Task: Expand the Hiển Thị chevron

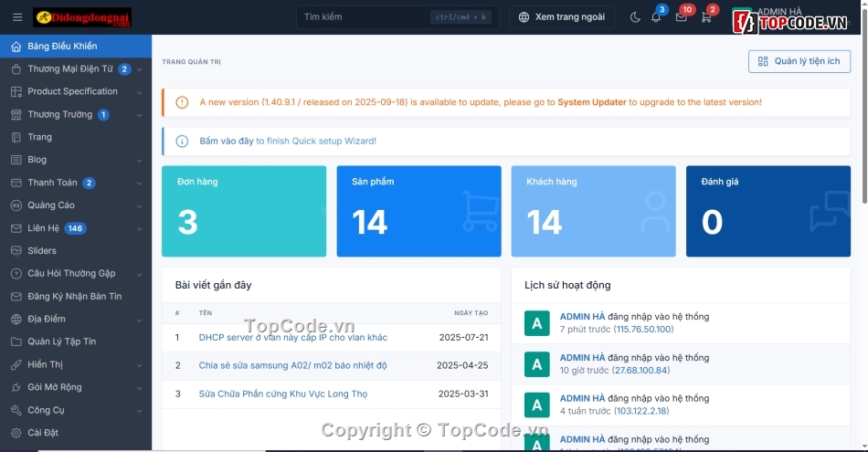Action: tap(140, 365)
